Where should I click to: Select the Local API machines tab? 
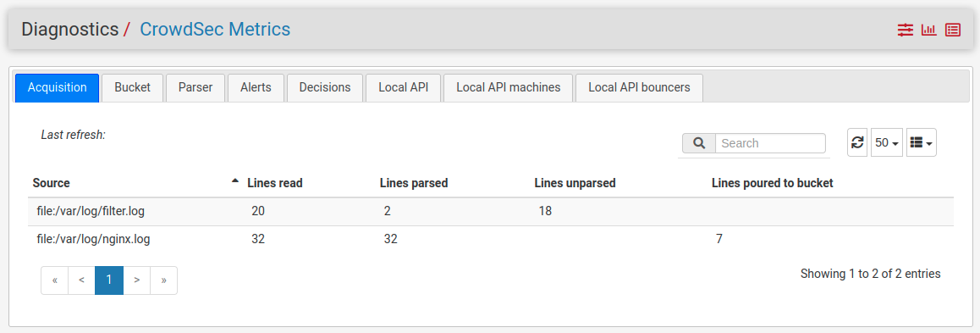508,87
